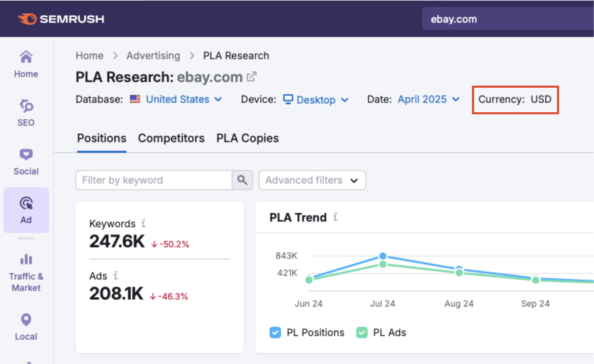The height and width of the screenshot is (364, 594).
Task: Click the Semrush logo
Action: (x=61, y=19)
